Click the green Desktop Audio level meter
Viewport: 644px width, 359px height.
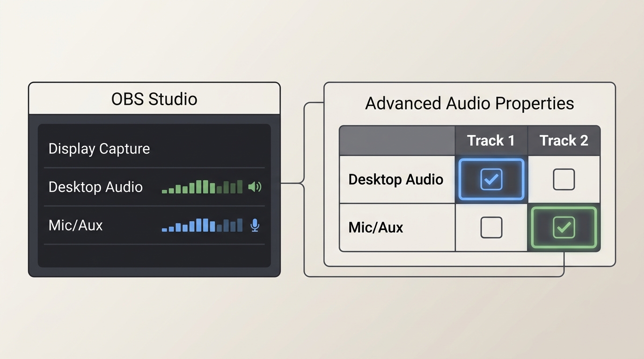(202, 187)
